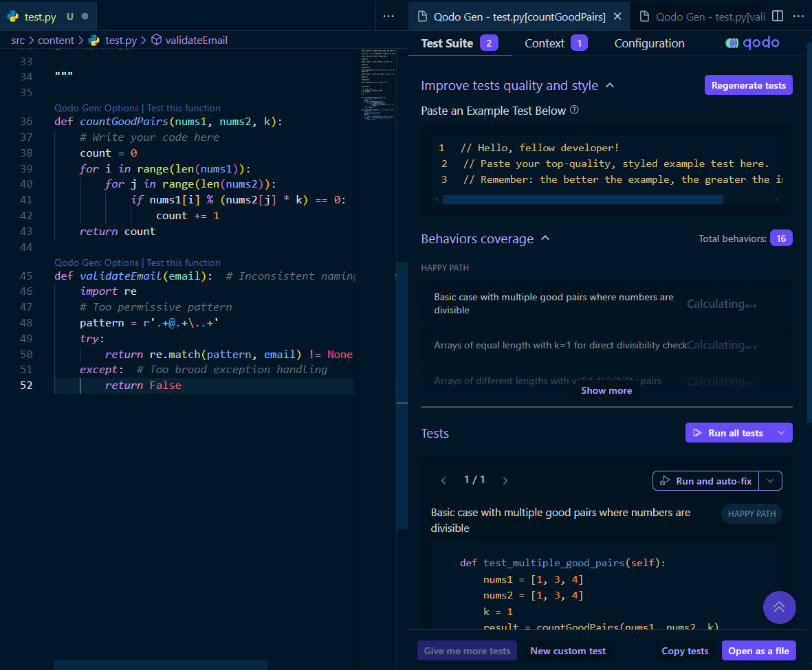Expand behaviors list with Show more
Viewport: 812px width, 670px height.
coord(606,390)
